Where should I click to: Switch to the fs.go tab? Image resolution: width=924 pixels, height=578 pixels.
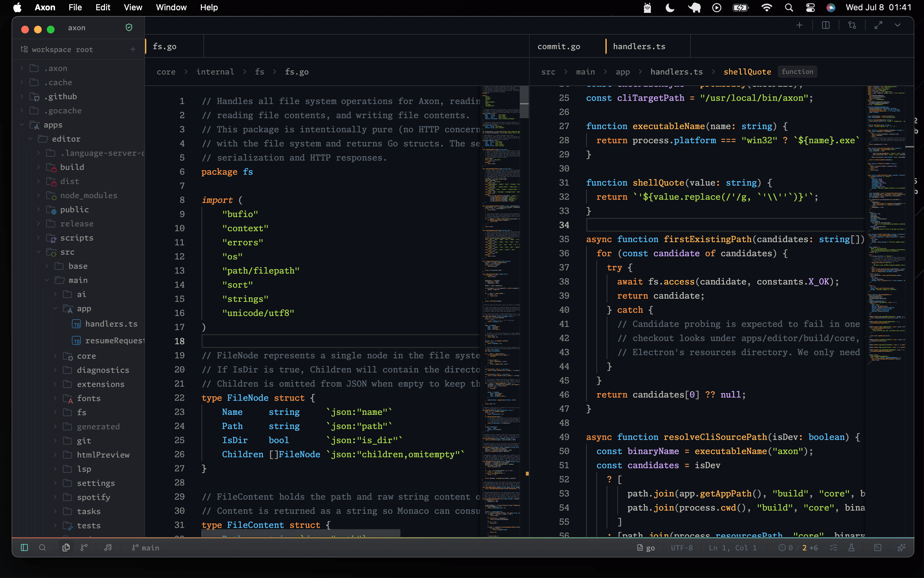tap(175, 46)
